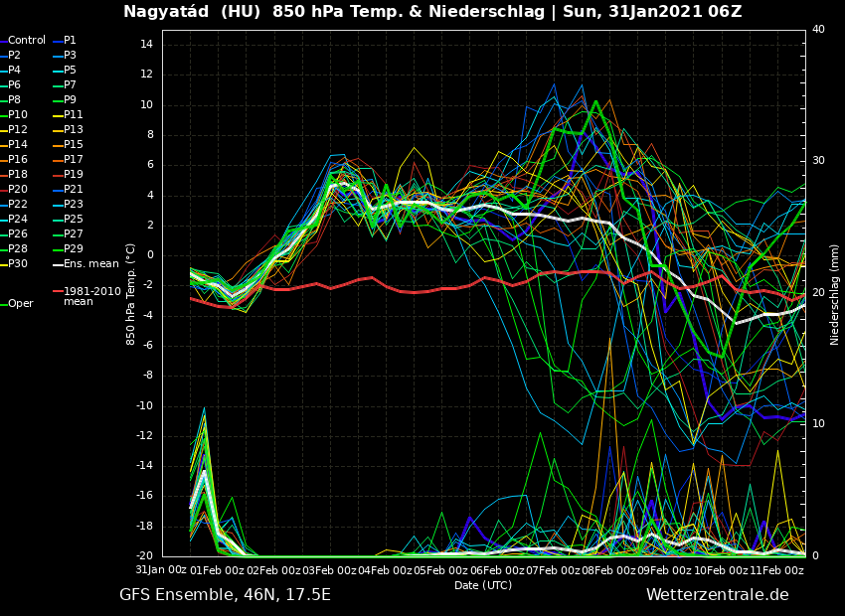Viewport: 845px width, 616px height.
Task: Click the chart title text
Action: click(x=432, y=12)
